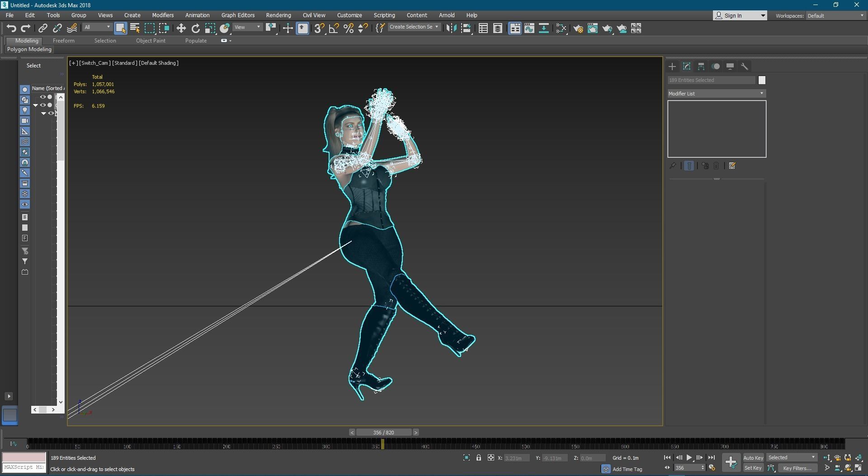Click Configure Modifier Sets icon
868x476 pixels.
(x=732, y=166)
